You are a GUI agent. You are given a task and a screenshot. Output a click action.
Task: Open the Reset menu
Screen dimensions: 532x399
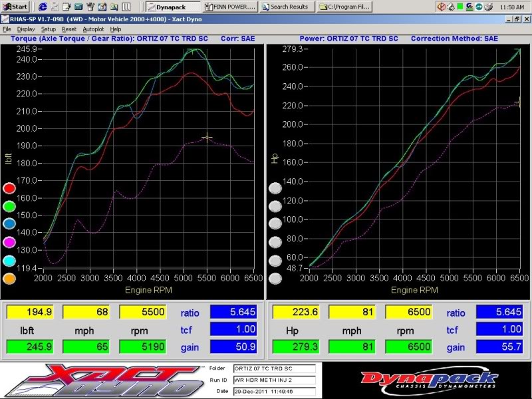coord(69,29)
